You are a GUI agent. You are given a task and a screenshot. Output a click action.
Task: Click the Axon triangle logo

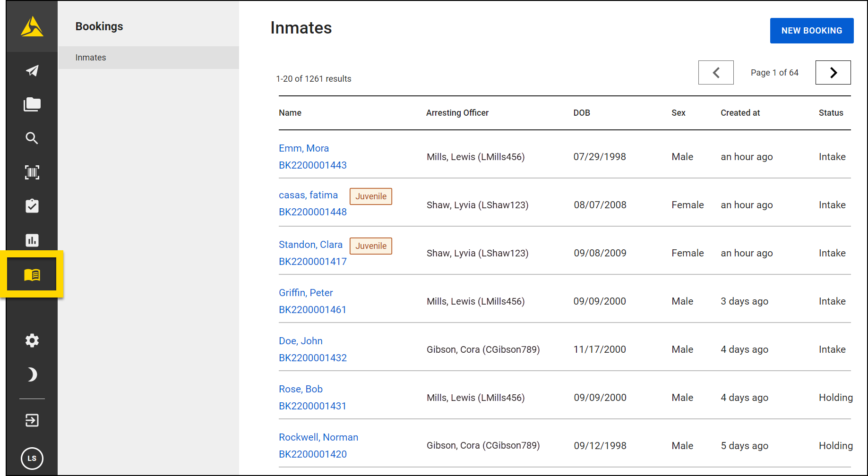click(x=32, y=27)
